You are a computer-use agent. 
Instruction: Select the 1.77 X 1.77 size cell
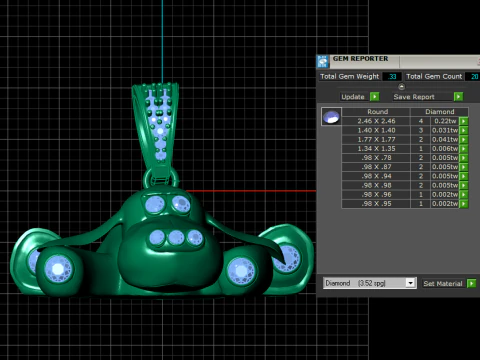click(x=376, y=139)
